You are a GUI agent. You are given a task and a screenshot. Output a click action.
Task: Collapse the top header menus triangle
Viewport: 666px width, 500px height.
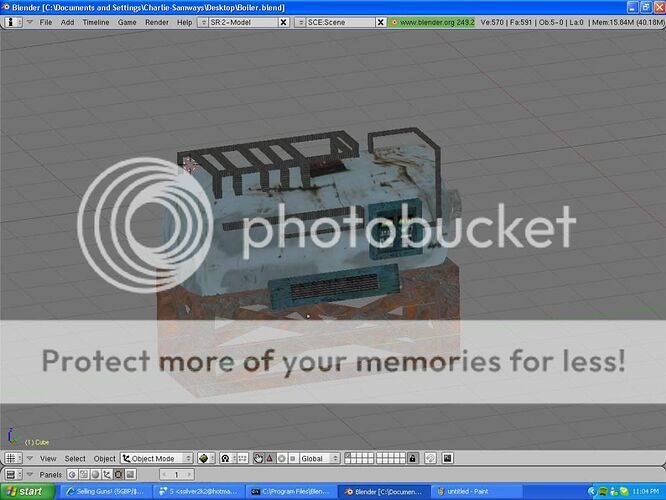pos(30,22)
